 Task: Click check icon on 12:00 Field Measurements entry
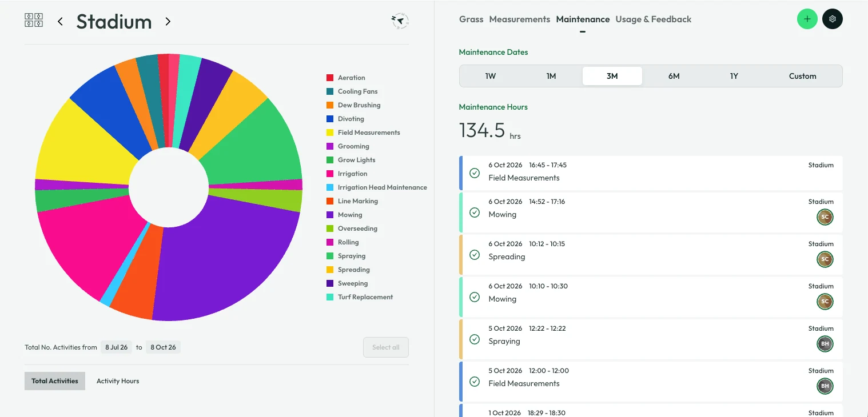pos(474,382)
